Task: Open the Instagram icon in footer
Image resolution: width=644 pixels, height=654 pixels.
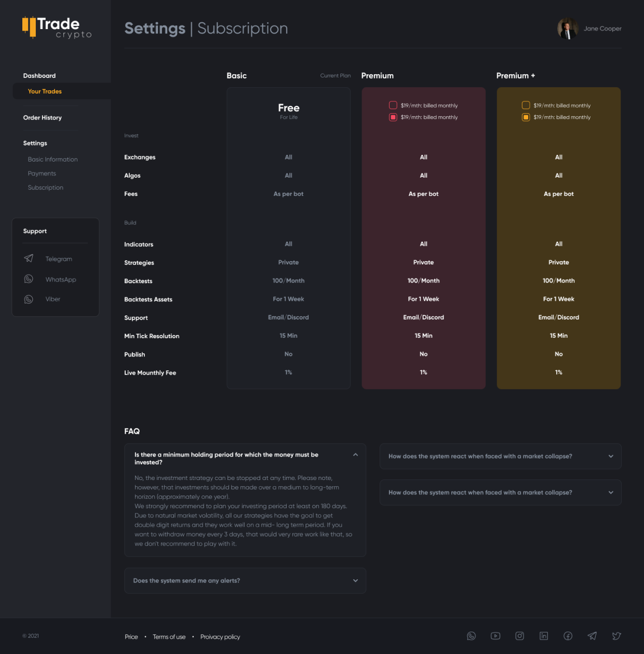Action: tap(519, 636)
